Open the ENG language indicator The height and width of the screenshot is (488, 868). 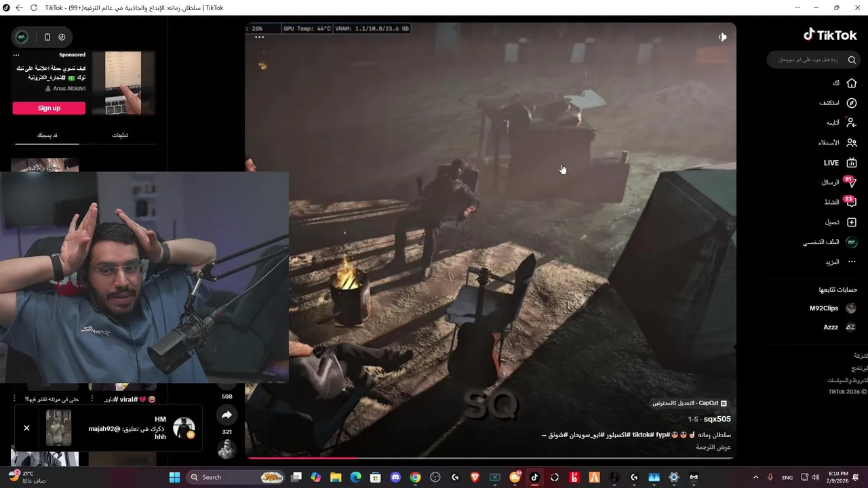(x=787, y=477)
